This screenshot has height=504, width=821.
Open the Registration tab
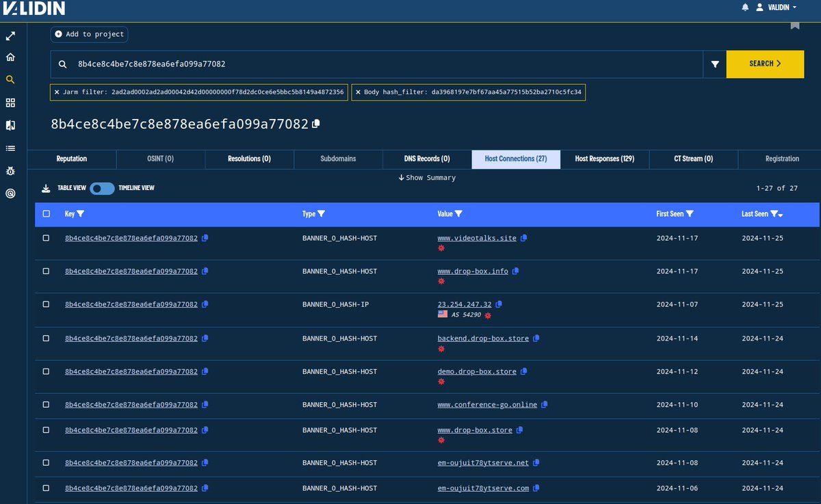pyautogui.click(x=782, y=159)
